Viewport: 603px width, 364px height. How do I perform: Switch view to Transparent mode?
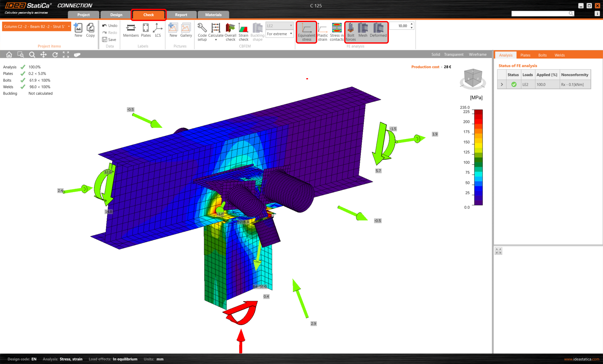pyautogui.click(x=454, y=55)
